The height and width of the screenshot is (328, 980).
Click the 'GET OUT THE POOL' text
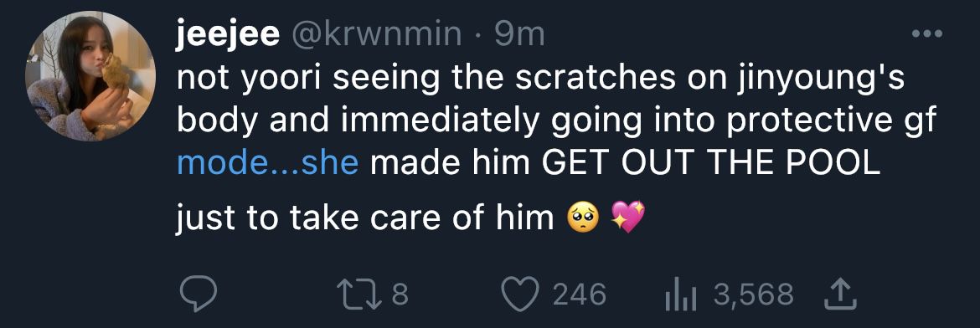coord(710,163)
